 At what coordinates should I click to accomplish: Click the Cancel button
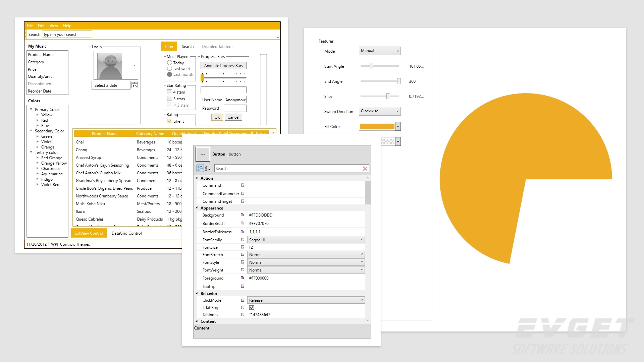[233, 117]
